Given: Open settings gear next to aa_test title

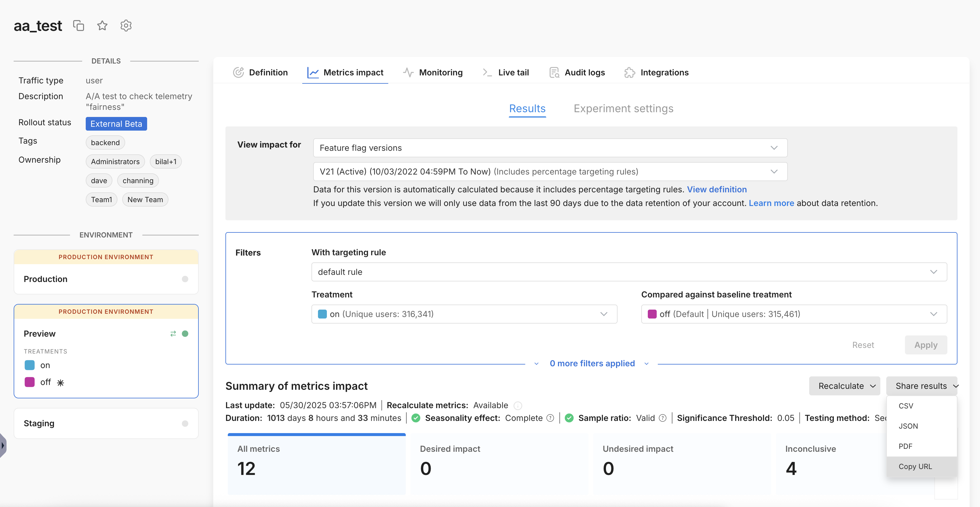Looking at the screenshot, I should click(x=126, y=26).
